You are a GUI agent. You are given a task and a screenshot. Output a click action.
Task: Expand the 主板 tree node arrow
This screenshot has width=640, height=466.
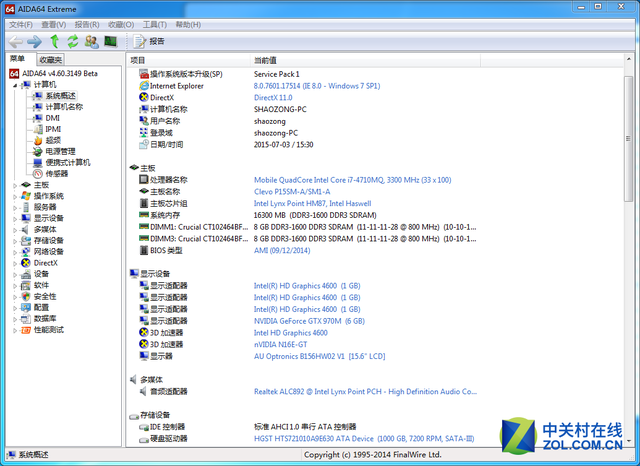pos(14,185)
